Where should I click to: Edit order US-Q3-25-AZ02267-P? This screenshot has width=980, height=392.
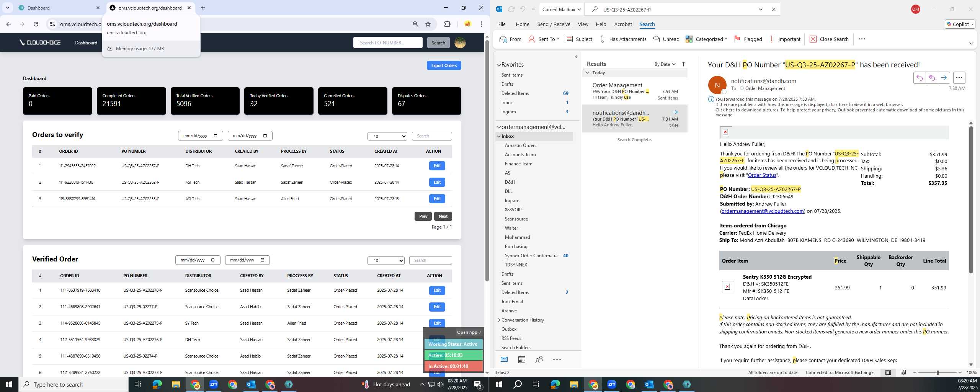[437, 166]
